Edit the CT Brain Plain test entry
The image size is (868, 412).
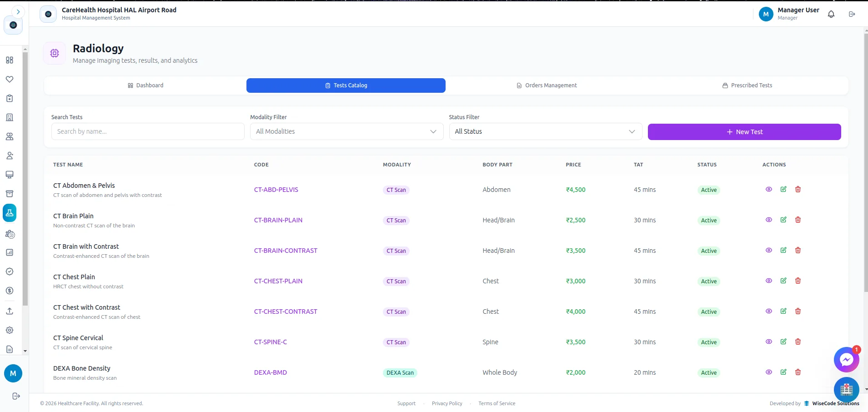783,220
